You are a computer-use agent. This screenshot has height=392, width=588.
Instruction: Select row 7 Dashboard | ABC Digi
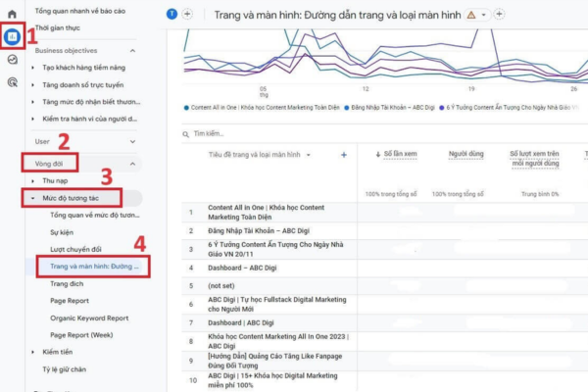click(x=241, y=323)
